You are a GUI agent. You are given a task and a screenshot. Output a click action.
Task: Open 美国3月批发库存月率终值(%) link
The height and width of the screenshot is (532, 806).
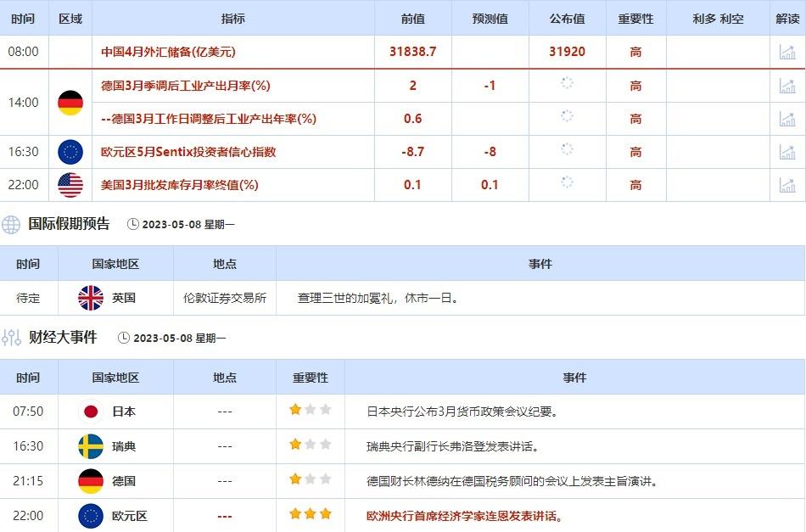(180, 185)
